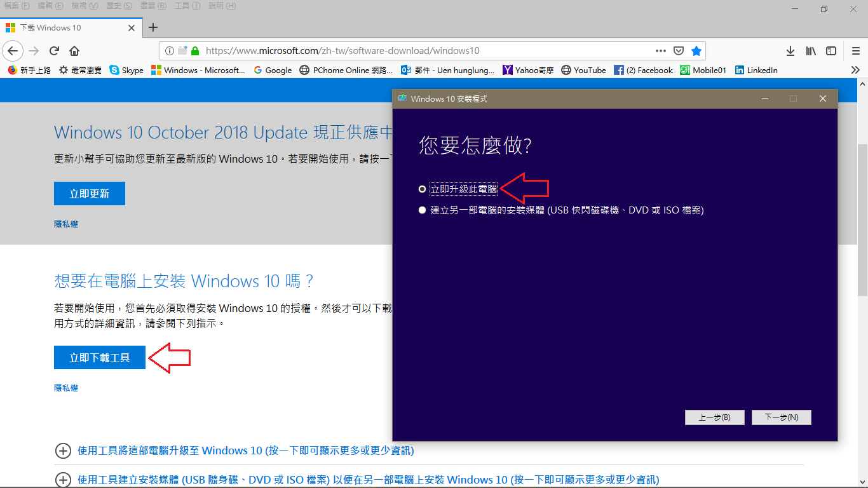Screen dimensions: 868x488
Task: Open the 編輯 (E) menu
Action: 51,6
